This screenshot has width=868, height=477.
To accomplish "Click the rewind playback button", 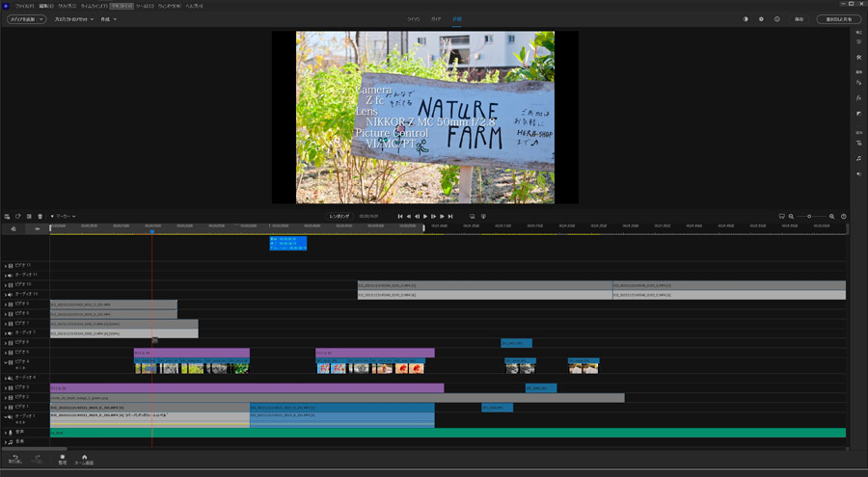I will pyautogui.click(x=409, y=217).
